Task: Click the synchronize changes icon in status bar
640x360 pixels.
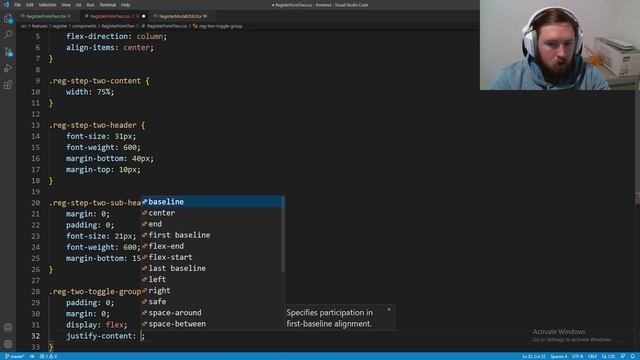Action: pos(32,356)
